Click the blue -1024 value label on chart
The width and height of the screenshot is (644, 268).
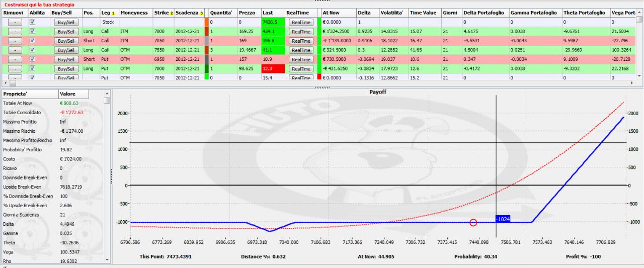[503, 220]
